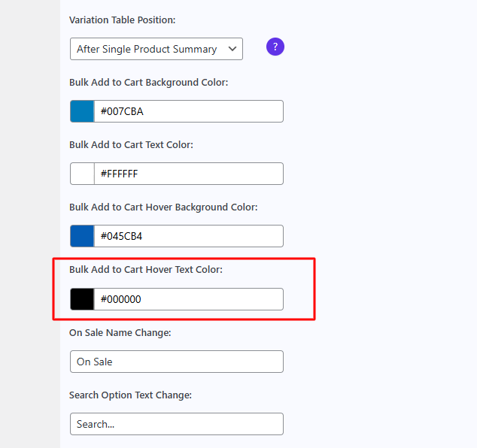Click the Bulk Add to Cart Background Color label
This screenshot has height=448, width=477.
click(148, 82)
